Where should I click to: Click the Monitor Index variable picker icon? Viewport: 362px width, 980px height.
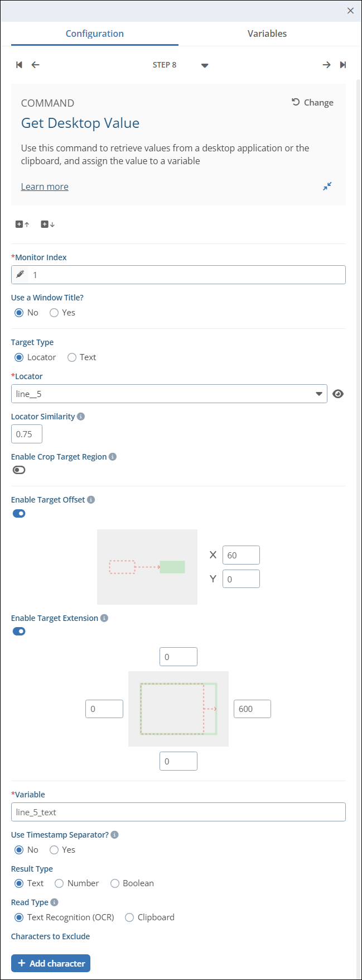point(20,275)
